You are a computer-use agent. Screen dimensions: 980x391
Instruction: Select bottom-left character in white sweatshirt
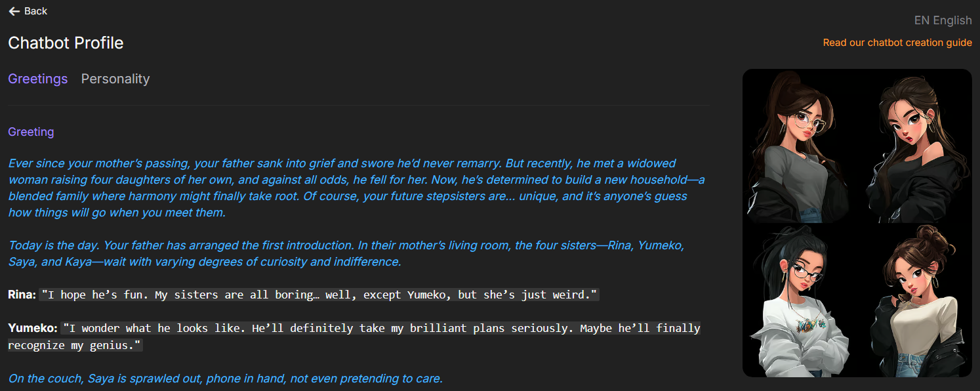(798, 302)
